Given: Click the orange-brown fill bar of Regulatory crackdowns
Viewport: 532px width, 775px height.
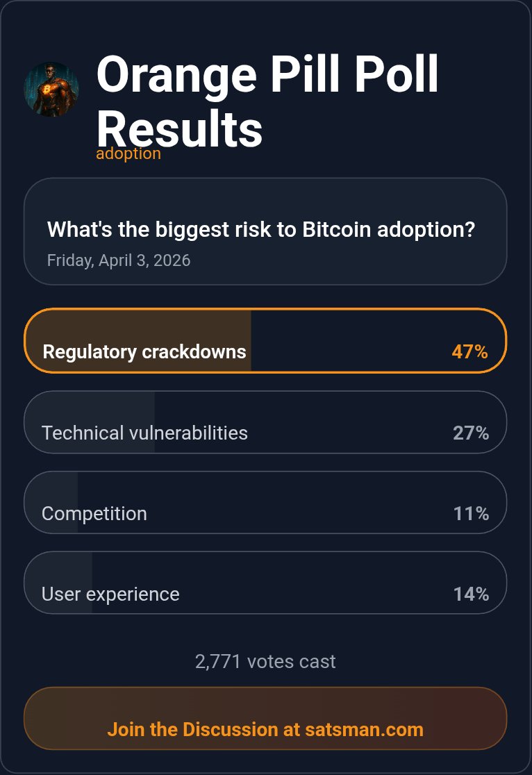Looking at the screenshot, I should [x=139, y=326].
